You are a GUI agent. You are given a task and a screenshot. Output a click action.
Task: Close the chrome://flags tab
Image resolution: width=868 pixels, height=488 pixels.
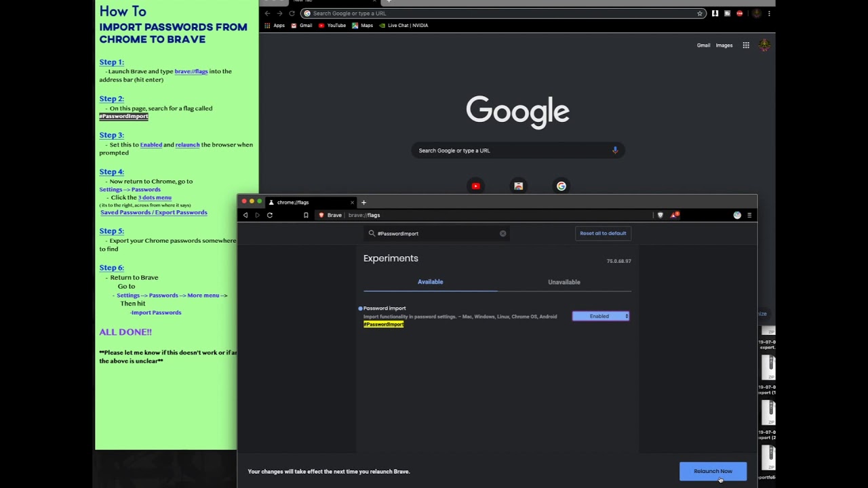[352, 202]
